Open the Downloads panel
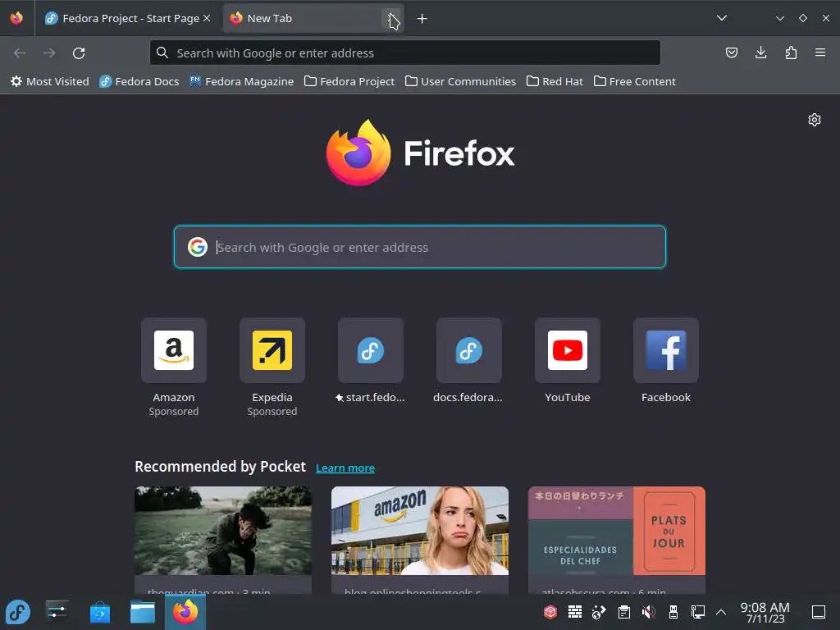Screen dimensions: 840x630 point(760,52)
